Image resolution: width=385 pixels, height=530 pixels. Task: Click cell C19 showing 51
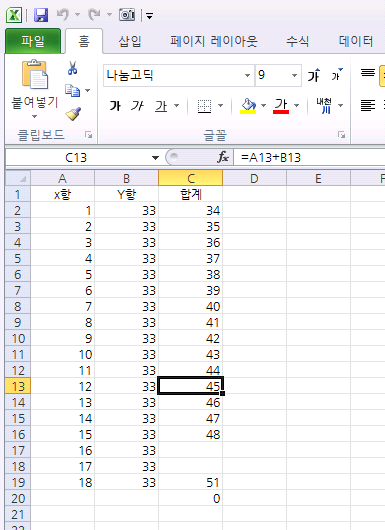click(191, 482)
